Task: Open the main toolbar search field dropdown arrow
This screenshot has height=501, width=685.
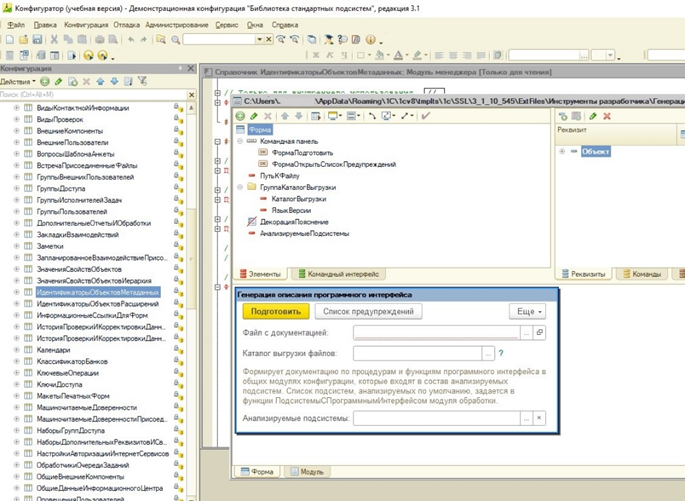Action: coord(259,40)
